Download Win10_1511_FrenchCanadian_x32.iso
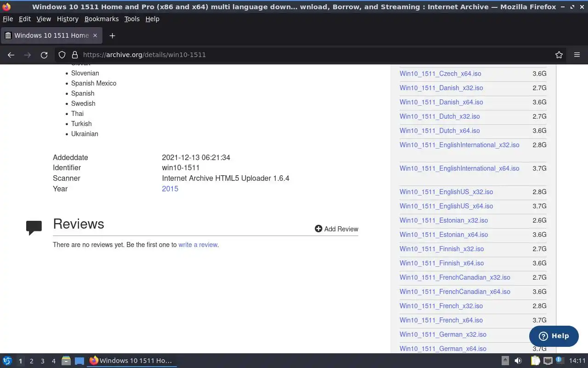The width and height of the screenshot is (588, 368). tap(455, 277)
